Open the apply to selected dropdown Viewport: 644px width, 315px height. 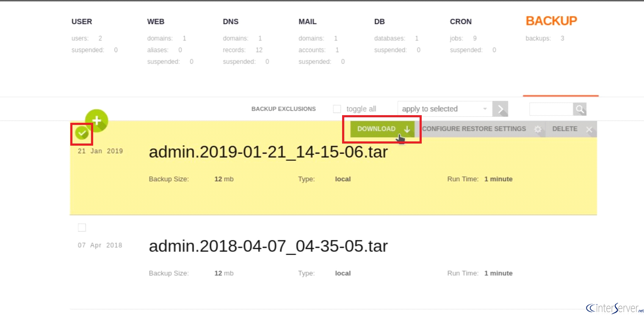pos(445,109)
